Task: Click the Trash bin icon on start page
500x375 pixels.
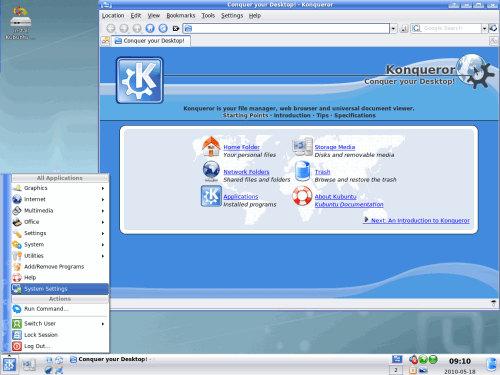Action: point(303,171)
